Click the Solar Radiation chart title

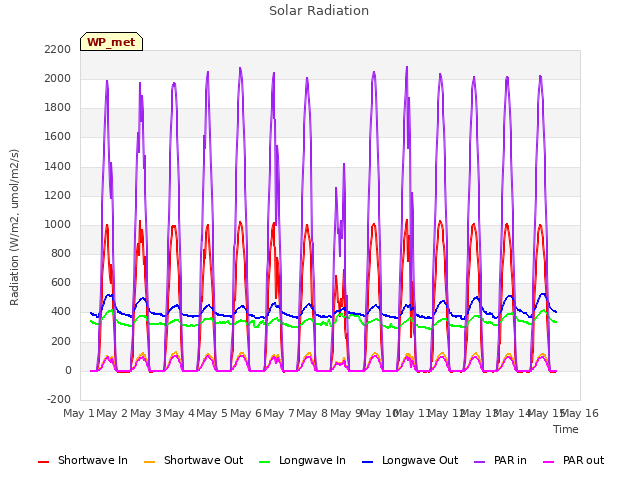click(x=319, y=11)
